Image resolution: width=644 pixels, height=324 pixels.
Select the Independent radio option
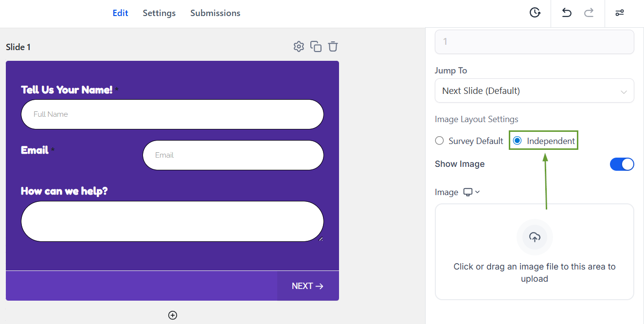tap(518, 141)
